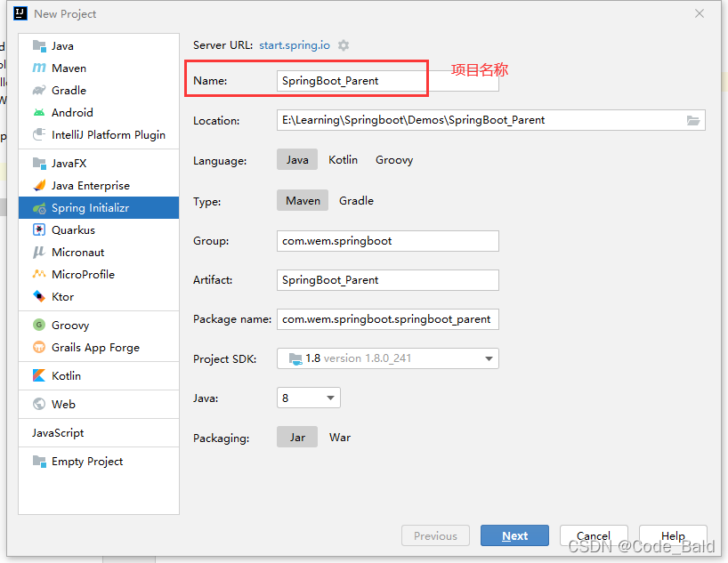Viewport: 728px width, 563px height.
Task: Click the Maven 'm' icon
Action: pyautogui.click(x=39, y=68)
